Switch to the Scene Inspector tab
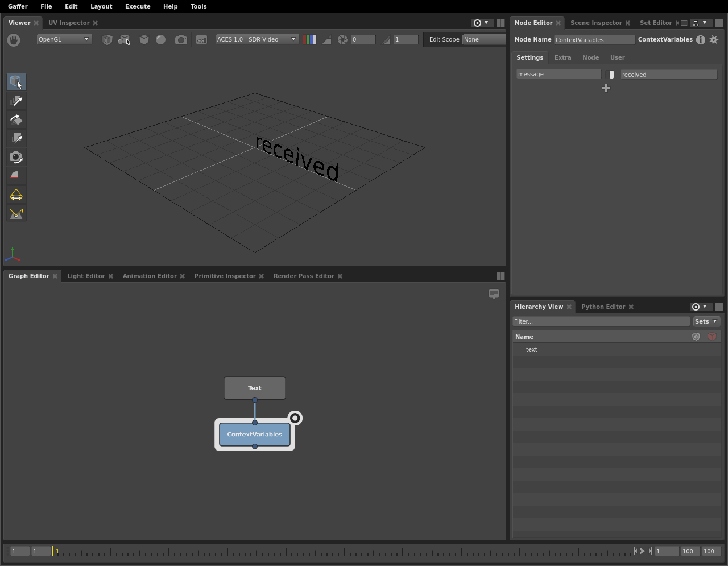Image resolution: width=728 pixels, height=566 pixels. coord(595,23)
